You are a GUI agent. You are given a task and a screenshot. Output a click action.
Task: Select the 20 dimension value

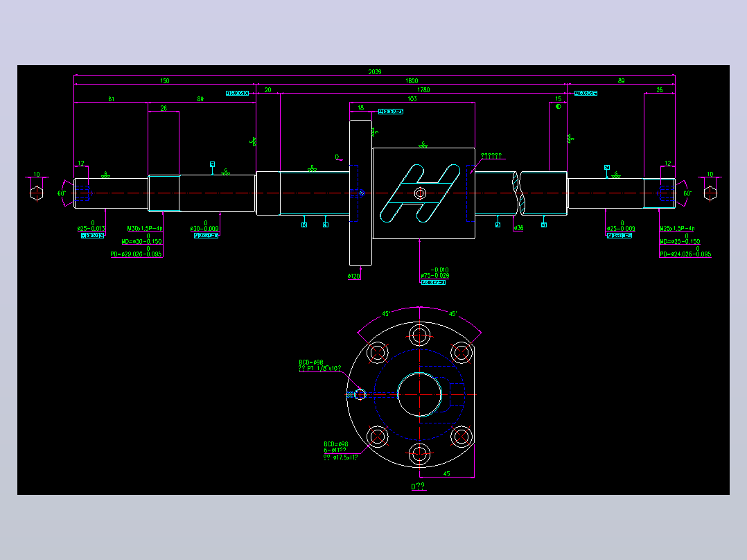click(267, 90)
